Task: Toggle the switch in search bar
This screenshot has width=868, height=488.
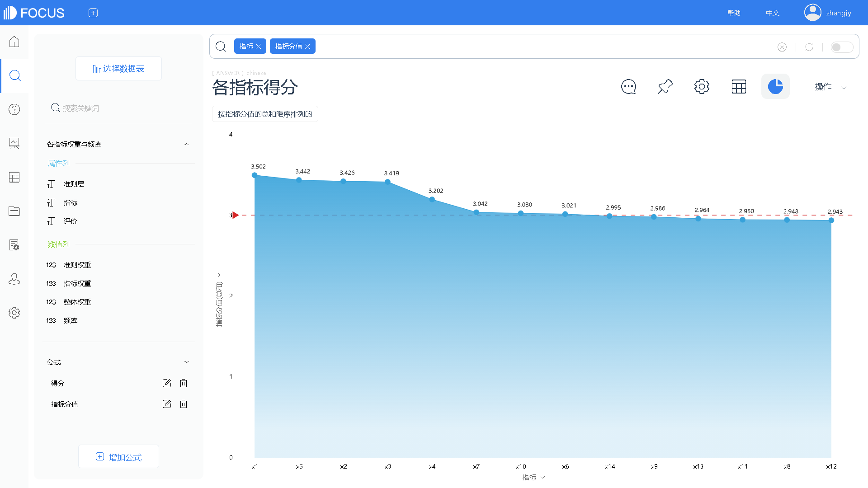Action: pyautogui.click(x=841, y=47)
